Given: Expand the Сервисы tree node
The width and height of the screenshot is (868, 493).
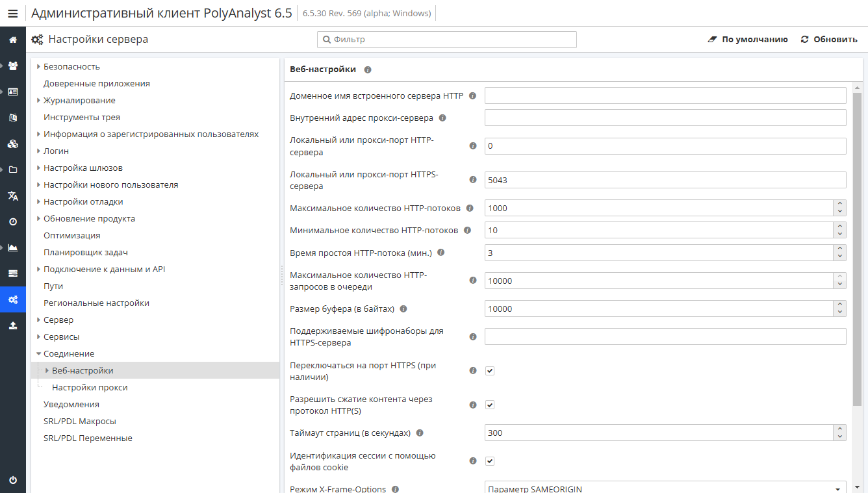Looking at the screenshot, I should [x=39, y=337].
